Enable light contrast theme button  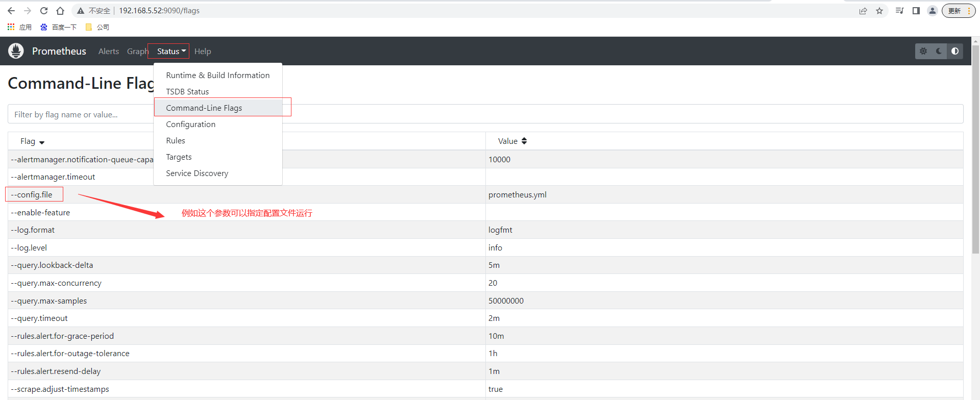[955, 51]
